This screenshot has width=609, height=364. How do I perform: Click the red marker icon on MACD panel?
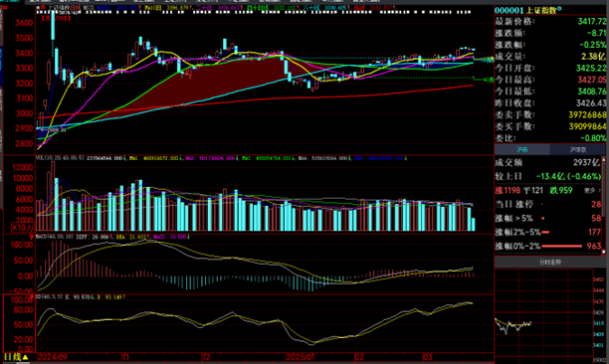[32, 237]
